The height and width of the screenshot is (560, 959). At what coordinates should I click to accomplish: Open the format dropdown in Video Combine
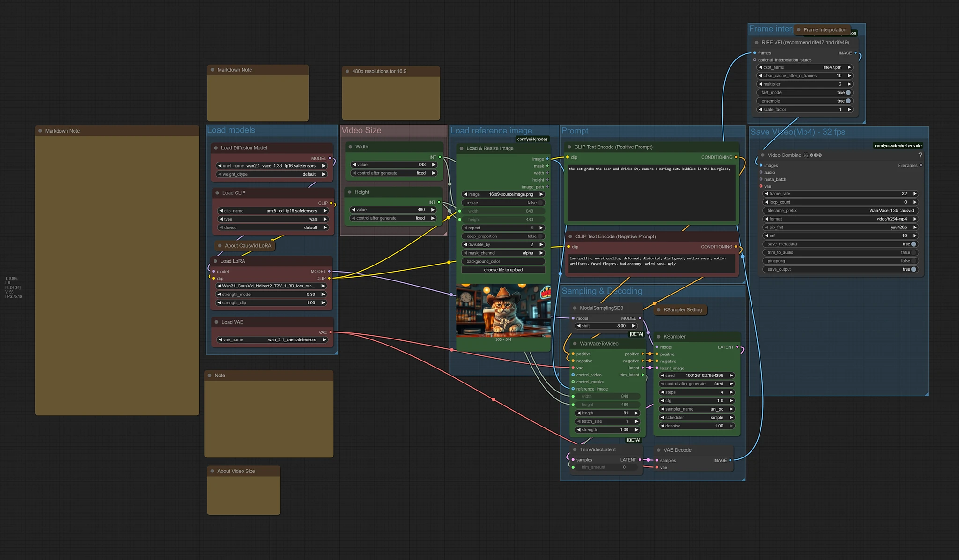[840, 219]
